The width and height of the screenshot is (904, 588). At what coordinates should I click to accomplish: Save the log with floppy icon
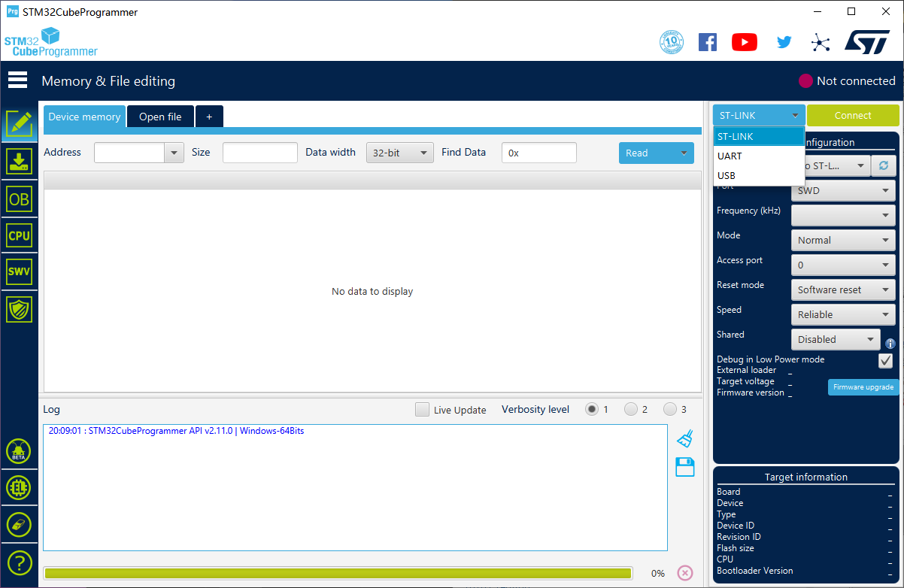(684, 467)
